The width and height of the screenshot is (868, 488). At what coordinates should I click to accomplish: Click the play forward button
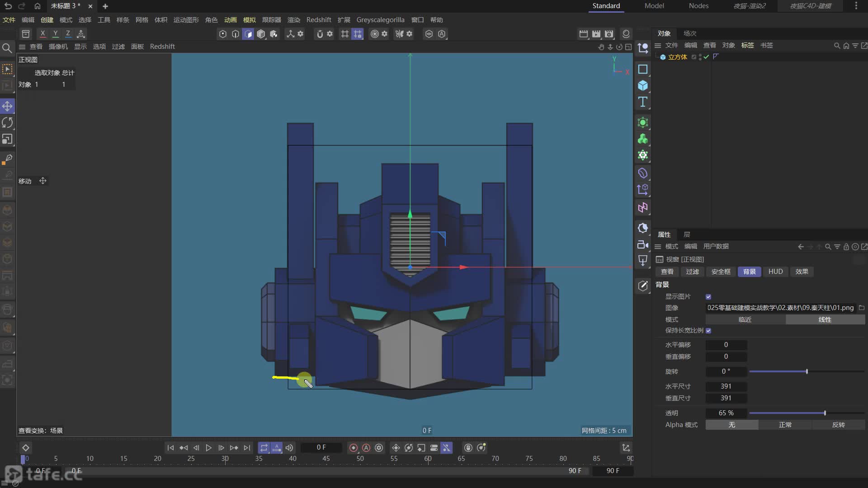[x=208, y=448]
